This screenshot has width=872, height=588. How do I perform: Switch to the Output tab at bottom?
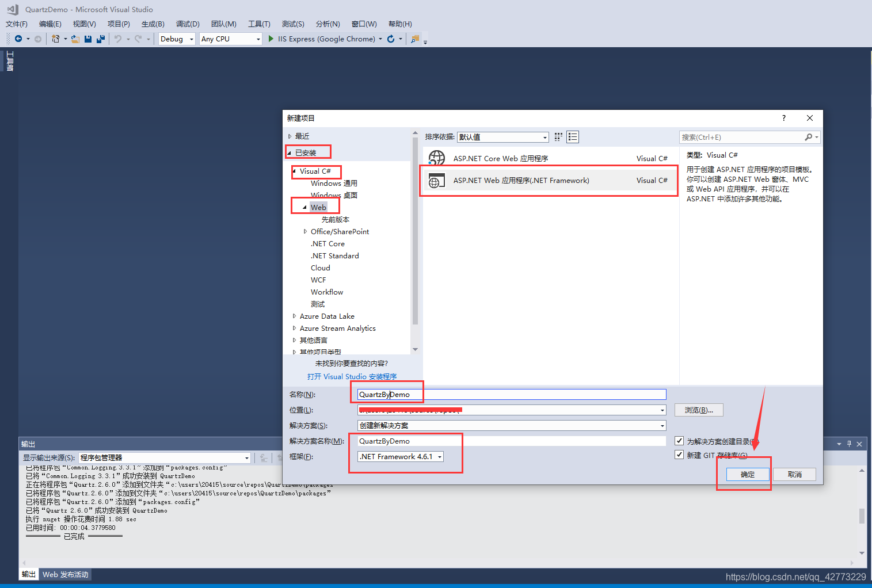(x=29, y=574)
